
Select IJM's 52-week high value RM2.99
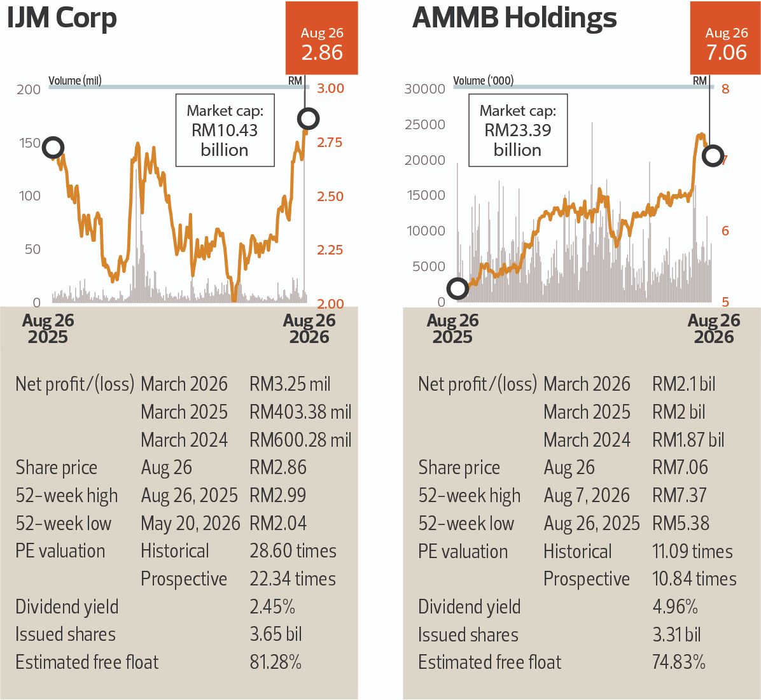pos(277,496)
